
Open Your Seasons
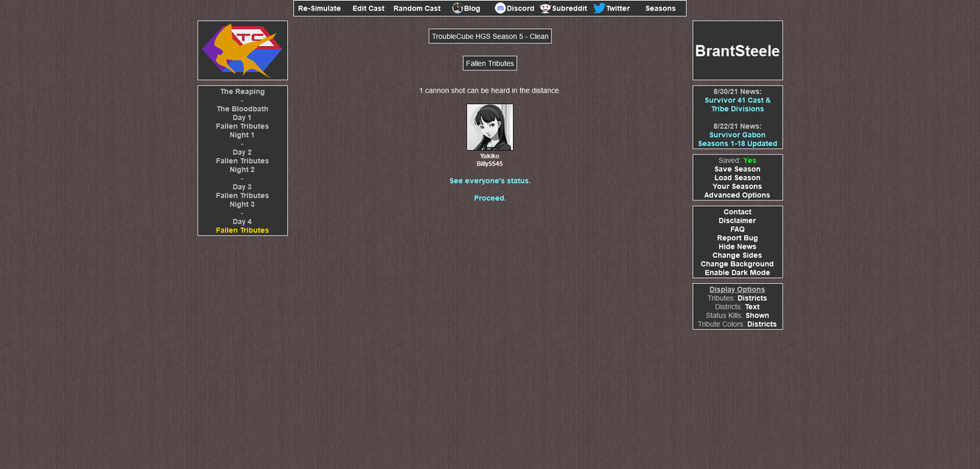click(737, 187)
